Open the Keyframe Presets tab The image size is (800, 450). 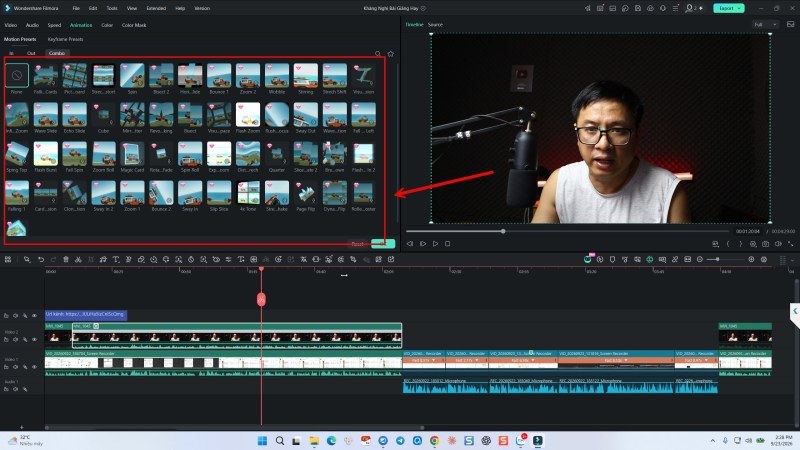[x=65, y=39]
